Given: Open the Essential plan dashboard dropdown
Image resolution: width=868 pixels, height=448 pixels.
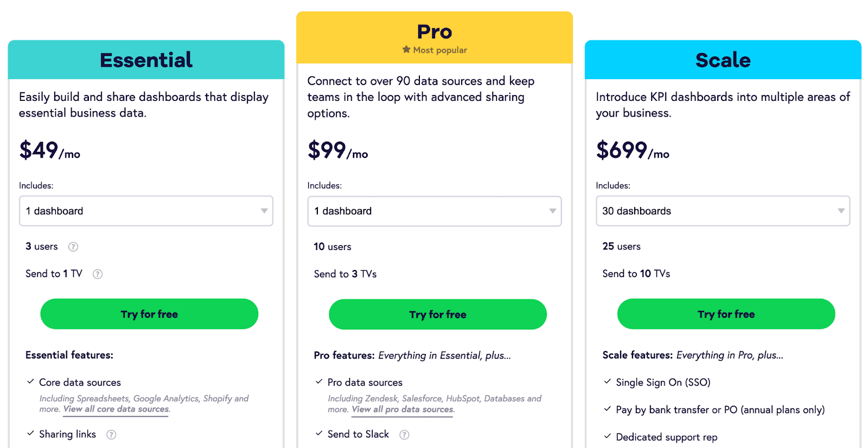Looking at the screenshot, I should click(146, 211).
